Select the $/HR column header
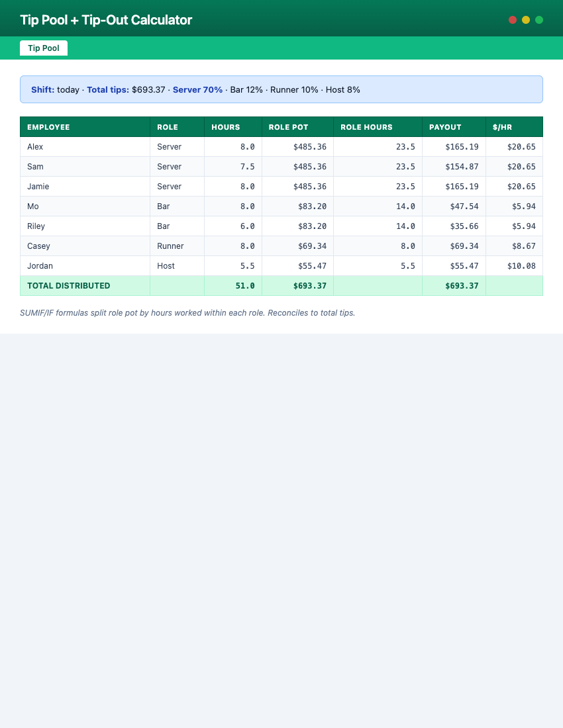563x728 pixels. 514,127
